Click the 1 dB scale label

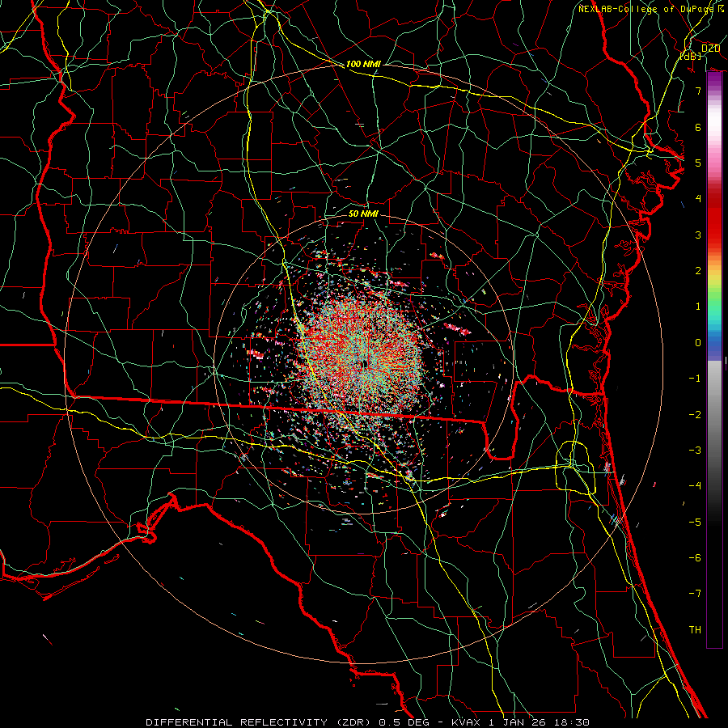(x=698, y=307)
